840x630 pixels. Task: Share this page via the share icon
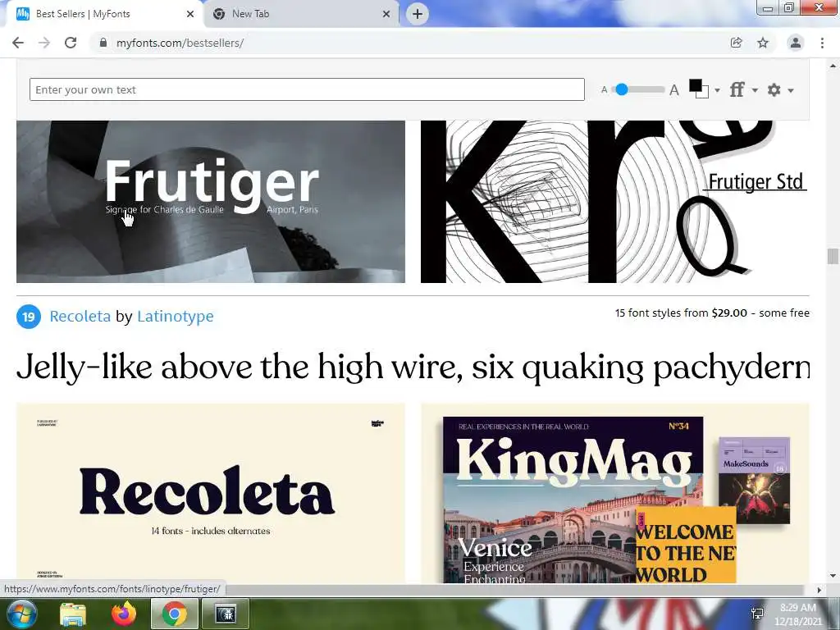click(x=736, y=43)
